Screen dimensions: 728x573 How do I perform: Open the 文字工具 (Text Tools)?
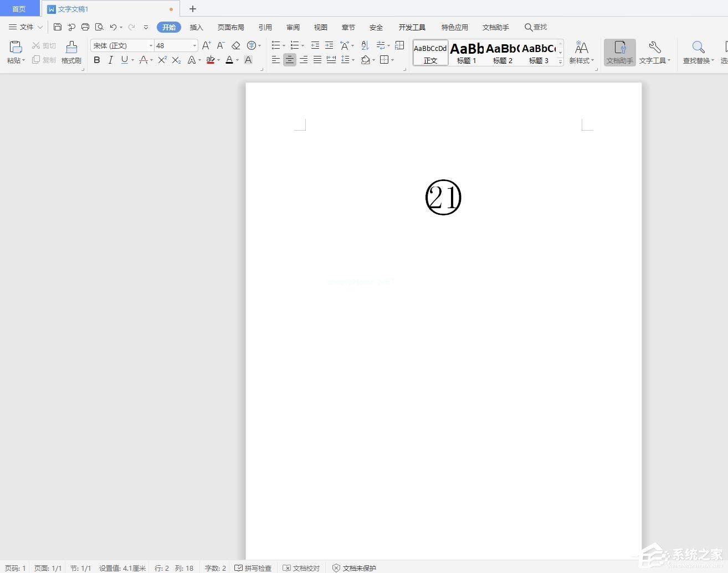click(x=654, y=53)
